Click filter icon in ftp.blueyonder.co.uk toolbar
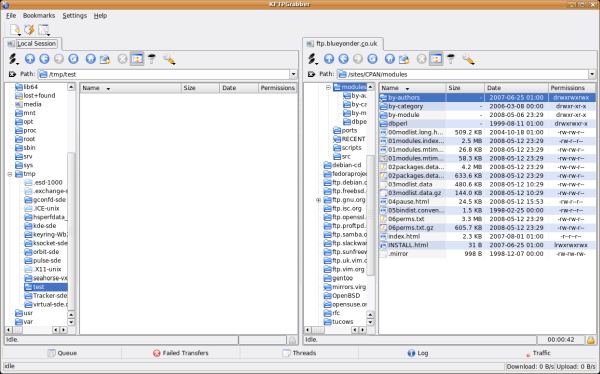600x374 pixels. [x=451, y=59]
